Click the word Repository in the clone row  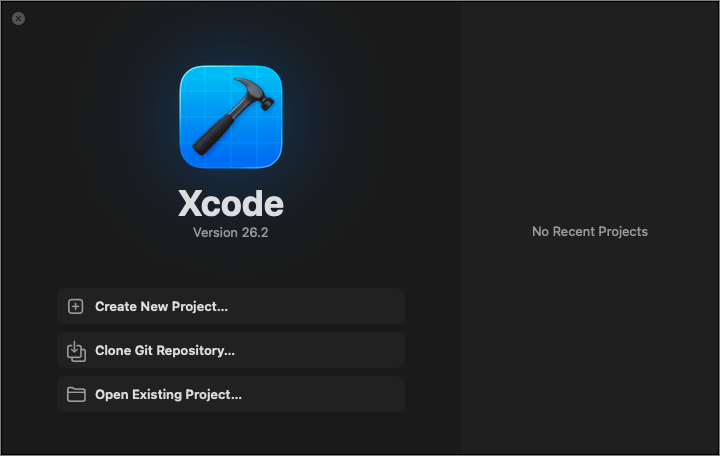pyautogui.click(x=196, y=351)
